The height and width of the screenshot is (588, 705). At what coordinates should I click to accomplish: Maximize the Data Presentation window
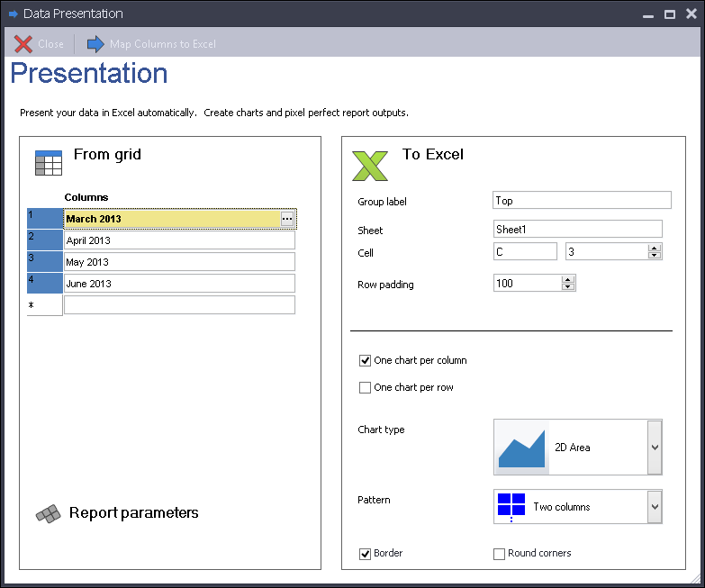[x=670, y=14]
